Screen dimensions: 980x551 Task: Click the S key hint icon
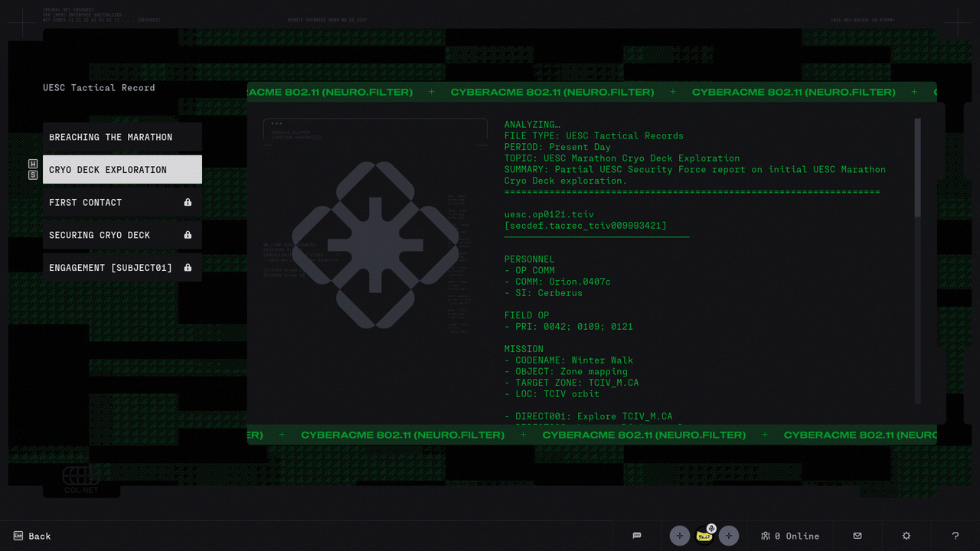[x=33, y=175]
